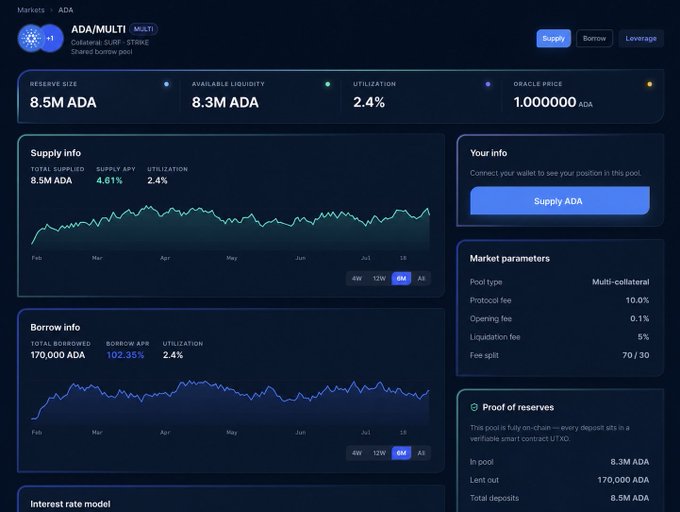Viewport: 680px width, 512px height.
Task: Click the +1 collateral badge icon
Action: point(52,38)
